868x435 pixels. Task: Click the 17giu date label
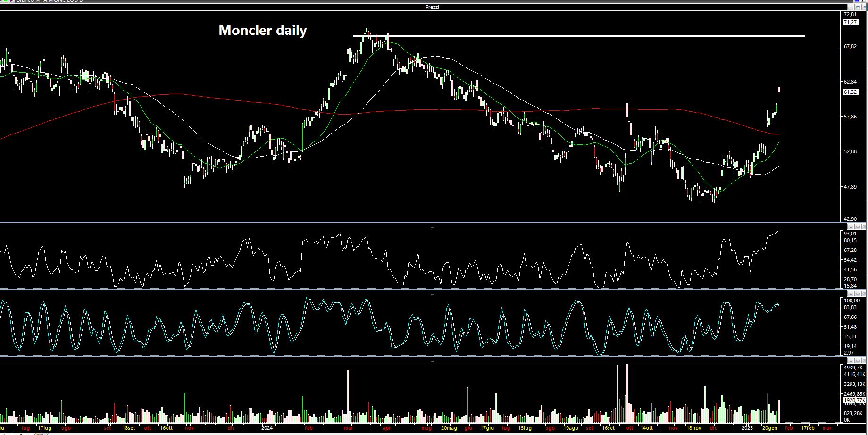[487, 428]
